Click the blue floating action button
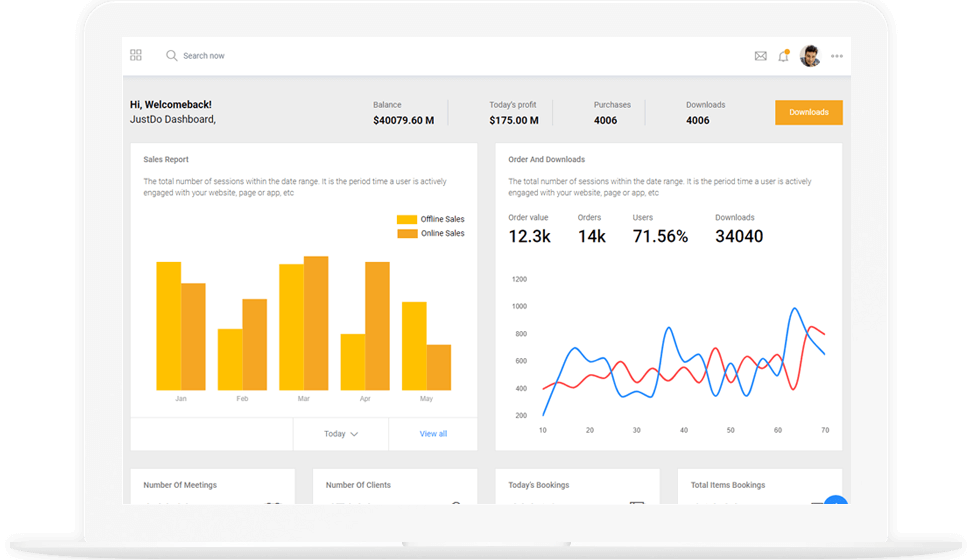Screen dimensions: 972x560 tap(836, 503)
